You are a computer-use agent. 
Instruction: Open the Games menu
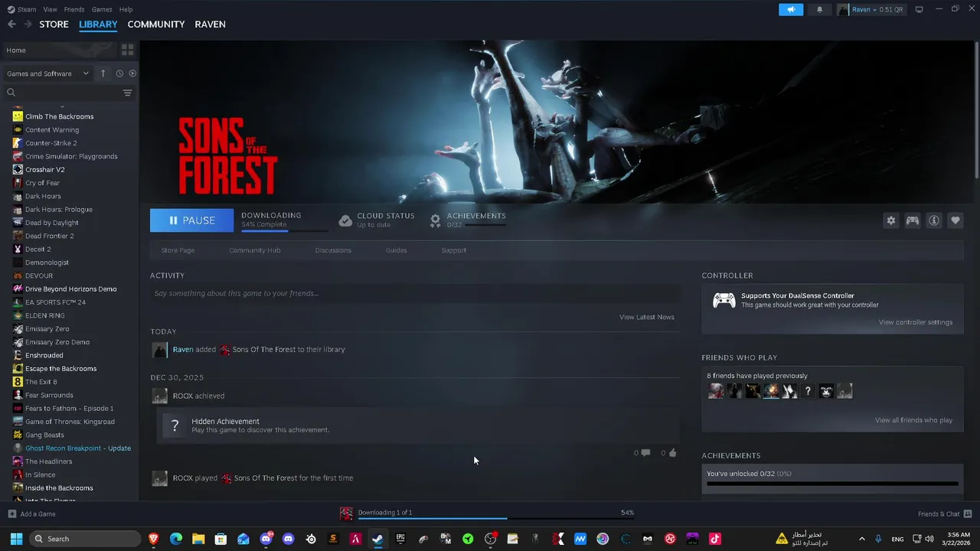pos(102,9)
